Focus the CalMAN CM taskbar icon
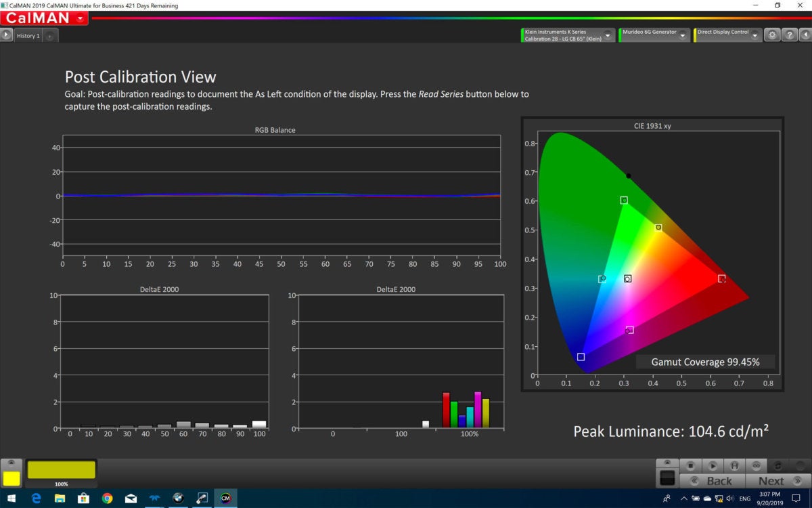812x508 pixels. click(x=225, y=498)
